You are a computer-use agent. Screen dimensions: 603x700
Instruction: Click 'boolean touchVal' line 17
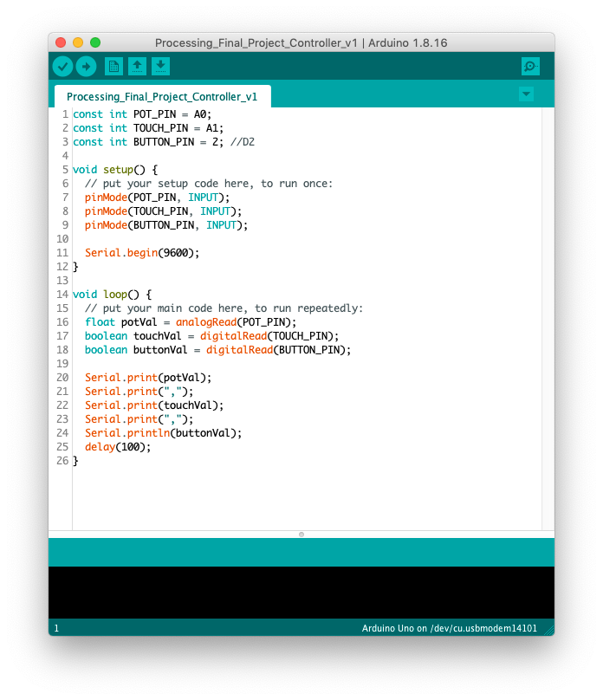click(212, 336)
